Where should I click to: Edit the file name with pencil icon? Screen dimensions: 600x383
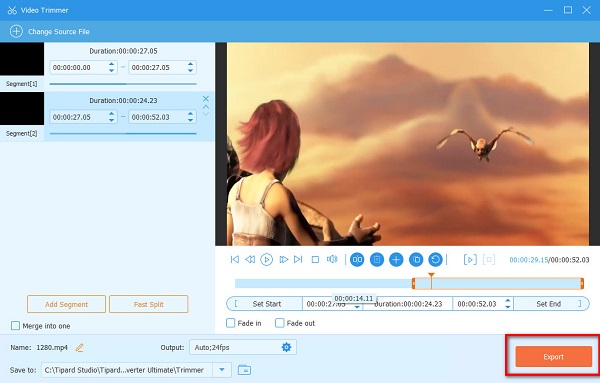[79, 347]
